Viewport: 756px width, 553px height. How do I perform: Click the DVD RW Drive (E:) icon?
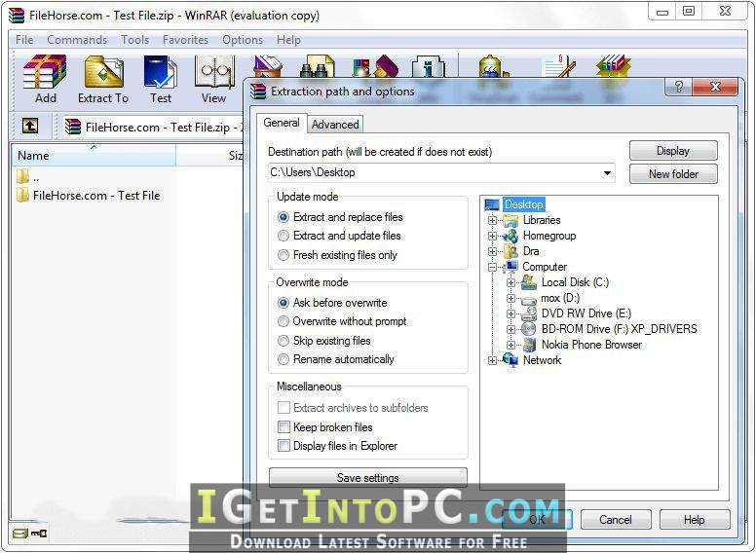[529, 314]
